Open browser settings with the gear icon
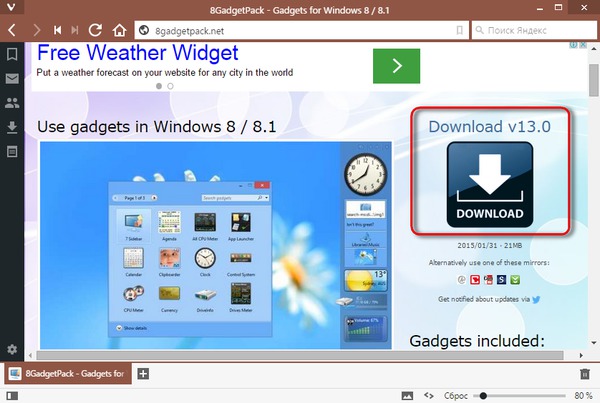Screen dimensions: 600x403 pos(12,349)
